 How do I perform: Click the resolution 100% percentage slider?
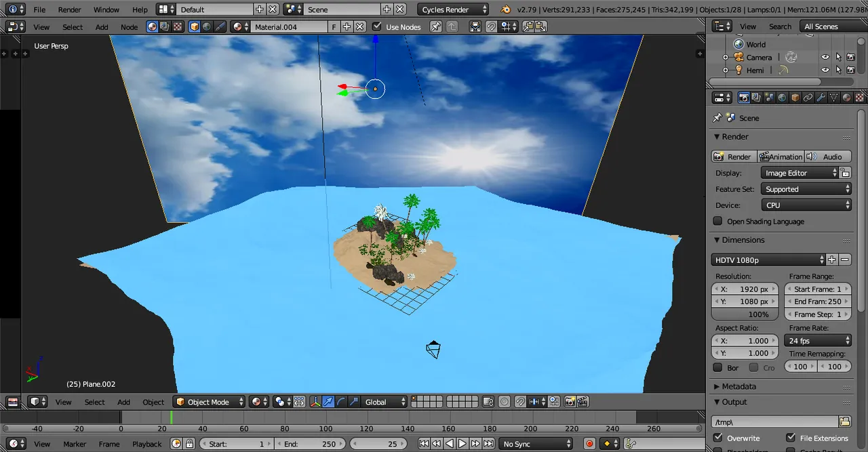745,314
